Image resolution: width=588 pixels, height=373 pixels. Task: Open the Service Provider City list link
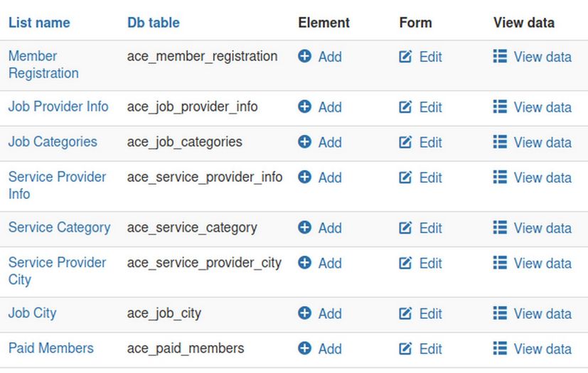[x=57, y=271]
